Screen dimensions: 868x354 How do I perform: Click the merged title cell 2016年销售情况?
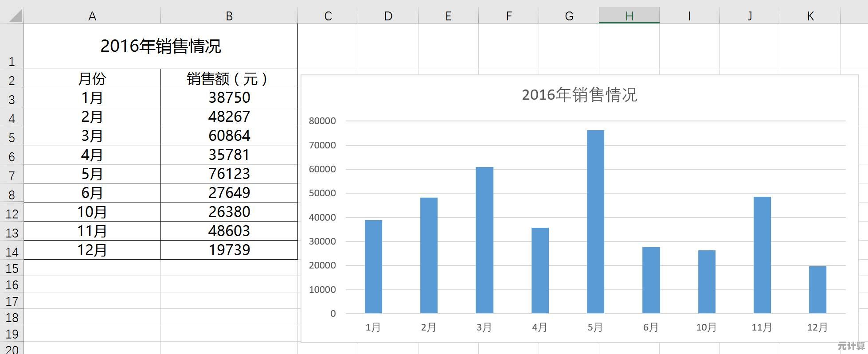pos(160,47)
